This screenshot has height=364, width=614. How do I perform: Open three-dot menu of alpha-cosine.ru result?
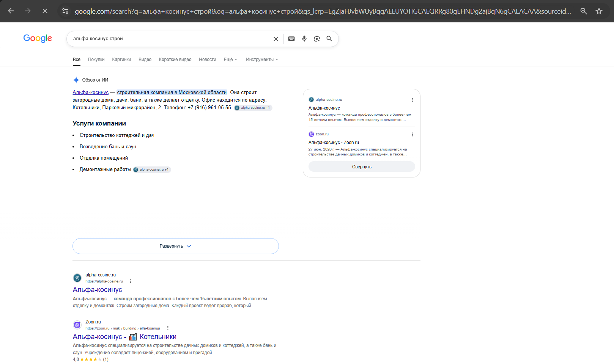click(x=131, y=281)
